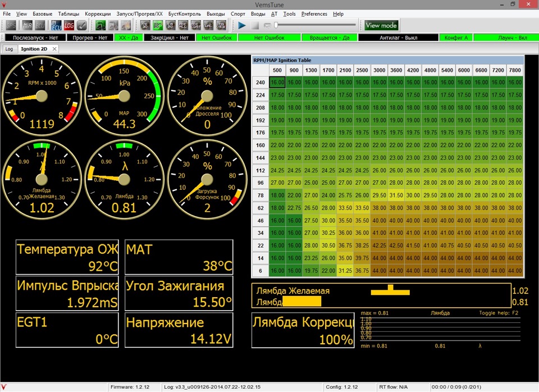
Task: Click the Загрузка Форсунок gauge
Action: click(x=207, y=179)
